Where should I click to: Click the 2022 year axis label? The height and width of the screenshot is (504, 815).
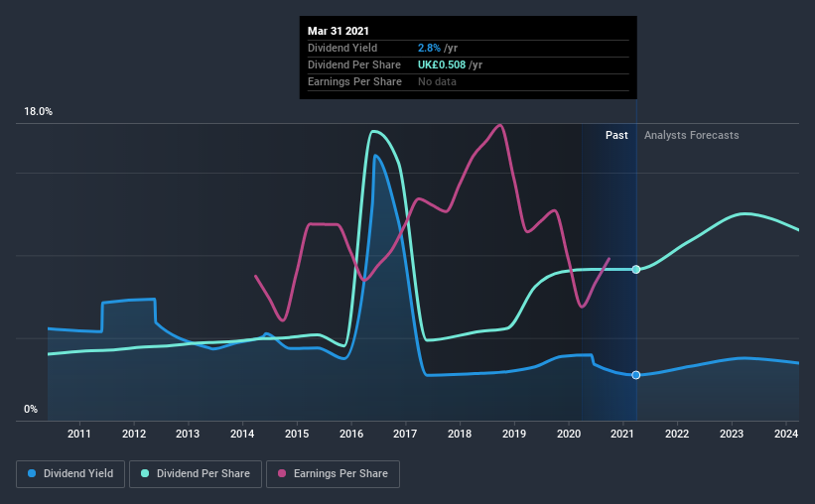pyautogui.click(x=677, y=434)
